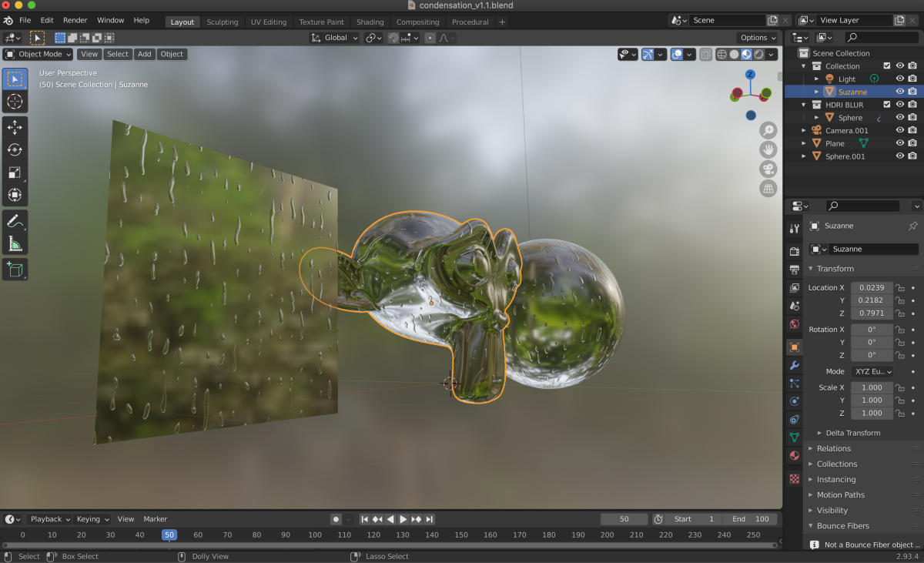This screenshot has height=563, width=924.
Task: Open the Options dropdown in the viewport header
Action: tap(758, 38)
